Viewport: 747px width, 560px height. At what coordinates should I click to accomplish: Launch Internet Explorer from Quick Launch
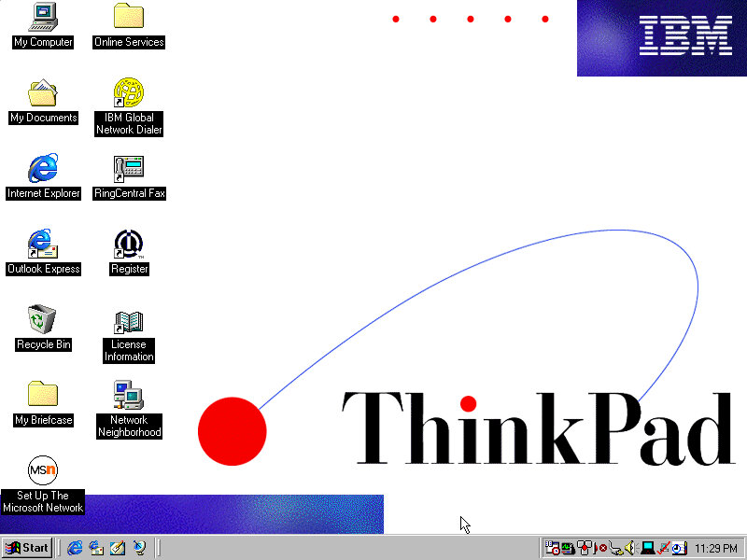pyautogui.click(x=75, y=548)
